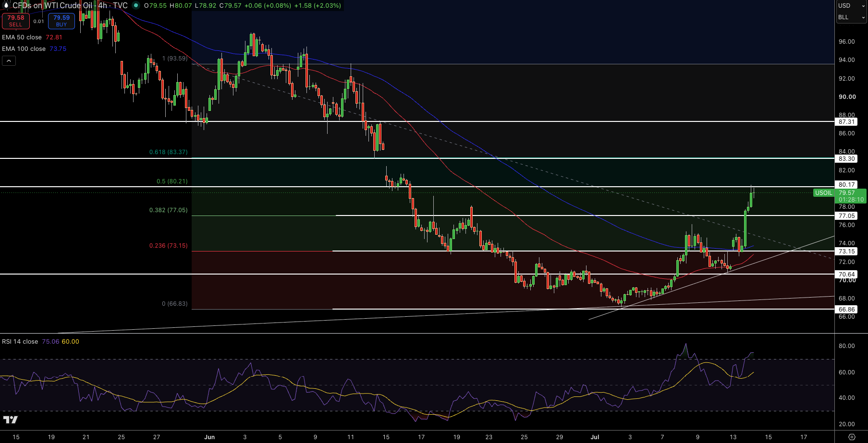The image size is (868, 443).
Task: Click the red SELL 79.58 button
Action: (16, 21)
